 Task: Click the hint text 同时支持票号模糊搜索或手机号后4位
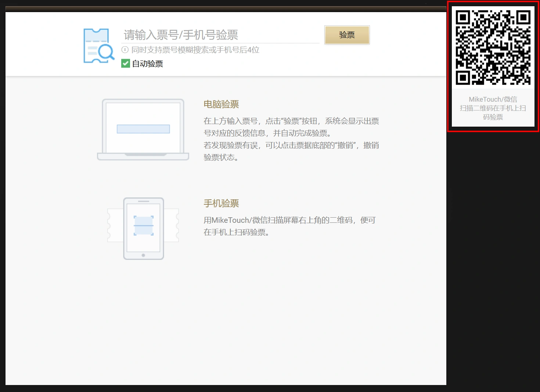click(195, 50)
